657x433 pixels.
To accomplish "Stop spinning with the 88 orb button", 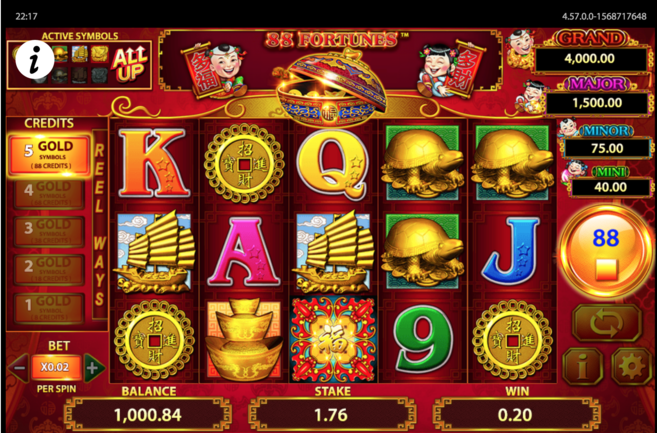I will coord(606,250).
